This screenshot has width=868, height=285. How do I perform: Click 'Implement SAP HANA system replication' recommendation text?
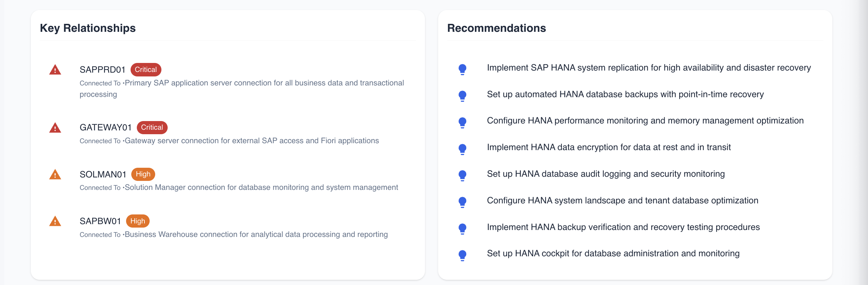tap(649, 68)
